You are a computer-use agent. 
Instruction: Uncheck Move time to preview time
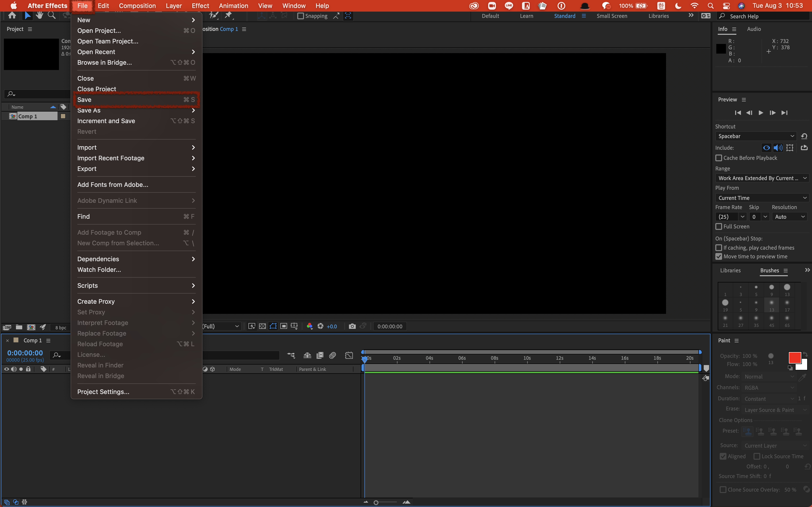click(719, 256)
